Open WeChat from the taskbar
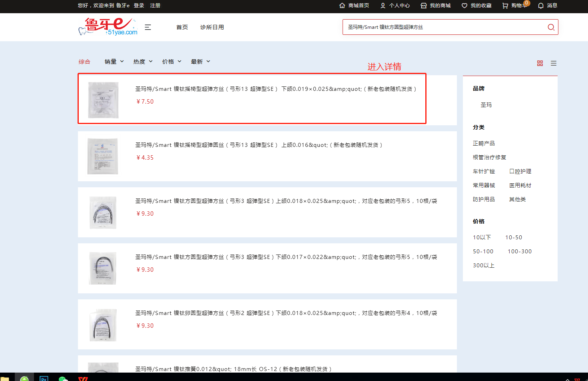The image size is (588, 381). (63, 378)
